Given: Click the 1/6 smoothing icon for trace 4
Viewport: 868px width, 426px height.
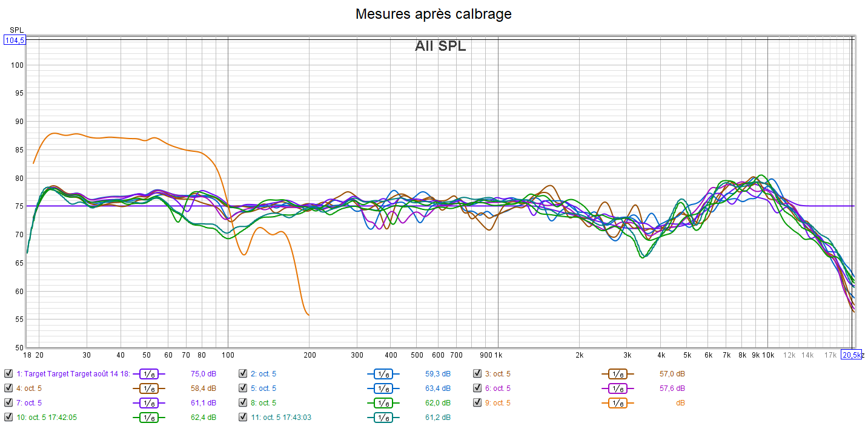Looking at the screenshot, I should [x=149, y=388].
